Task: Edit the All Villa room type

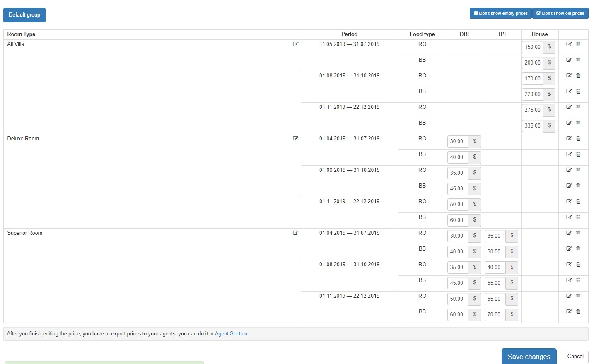Action: pos(295,44)
